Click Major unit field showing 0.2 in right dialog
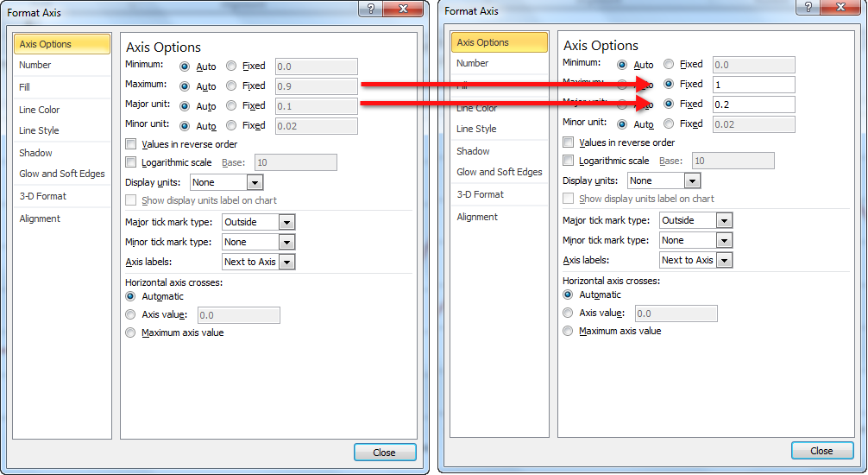Image resolution: width=868 pixels, height=475 pixels. tap(752, 104)
